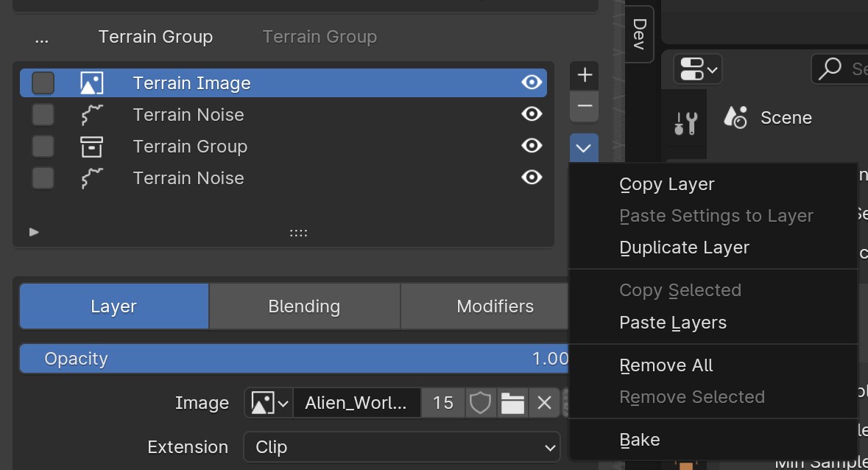
Task: Check the Terrain Group layer checkbox
Action: (43, 147)
